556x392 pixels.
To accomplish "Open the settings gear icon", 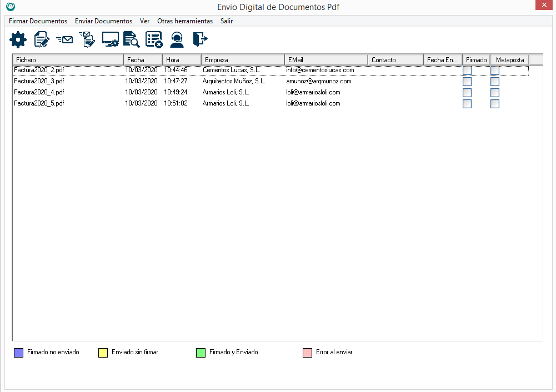I will point(18,39).
